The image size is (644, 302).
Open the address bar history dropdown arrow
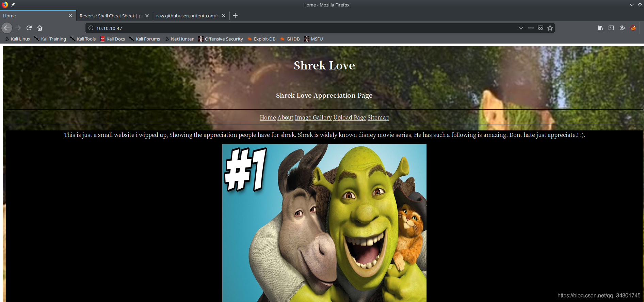tap(521, 28)
